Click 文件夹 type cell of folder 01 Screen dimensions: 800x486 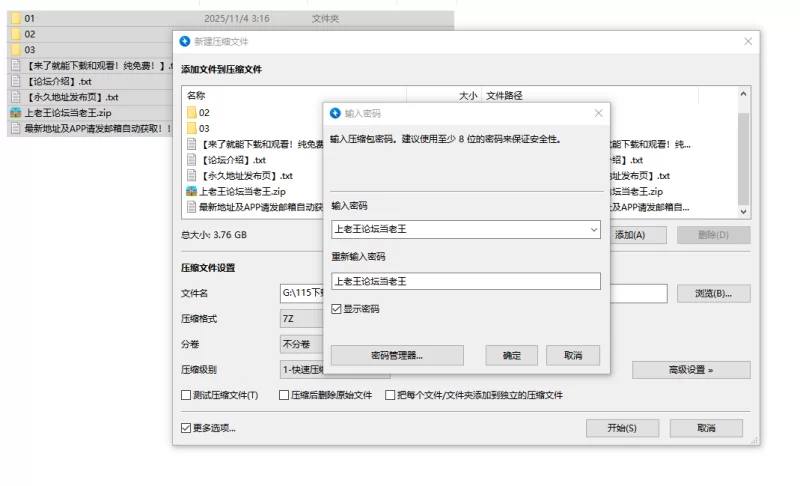point(325,18)
